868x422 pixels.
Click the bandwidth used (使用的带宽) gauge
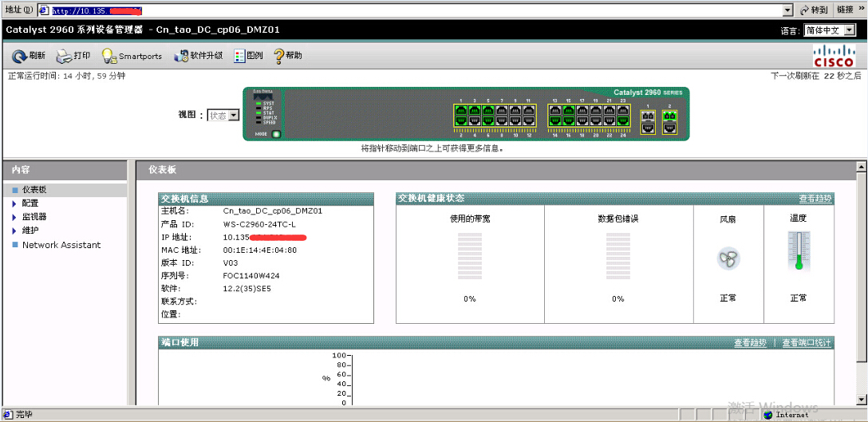point(470,256)
